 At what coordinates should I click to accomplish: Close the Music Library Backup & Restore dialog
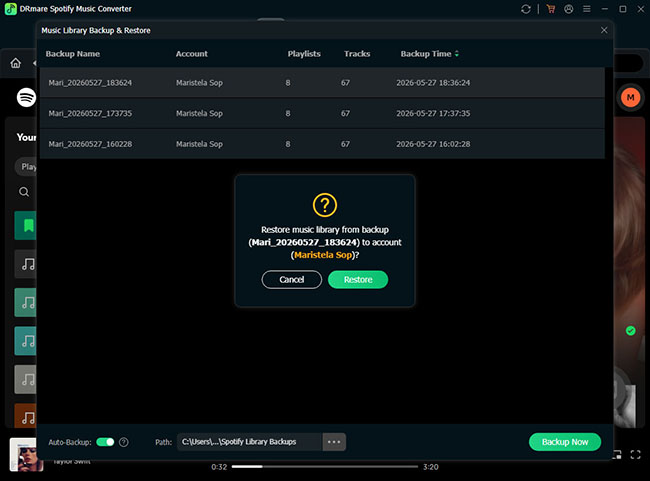604,30
